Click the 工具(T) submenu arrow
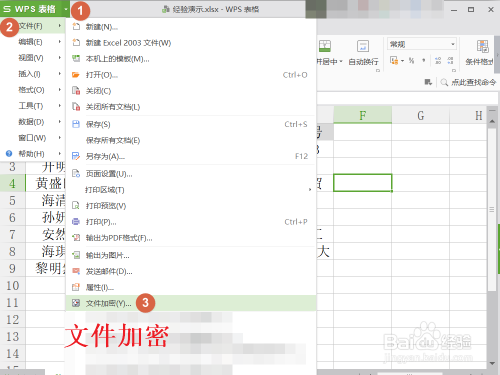 click(x=60, y=106)
